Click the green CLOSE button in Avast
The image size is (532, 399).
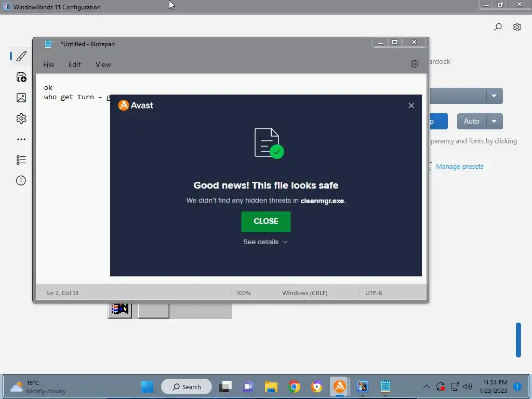point(265,221)
